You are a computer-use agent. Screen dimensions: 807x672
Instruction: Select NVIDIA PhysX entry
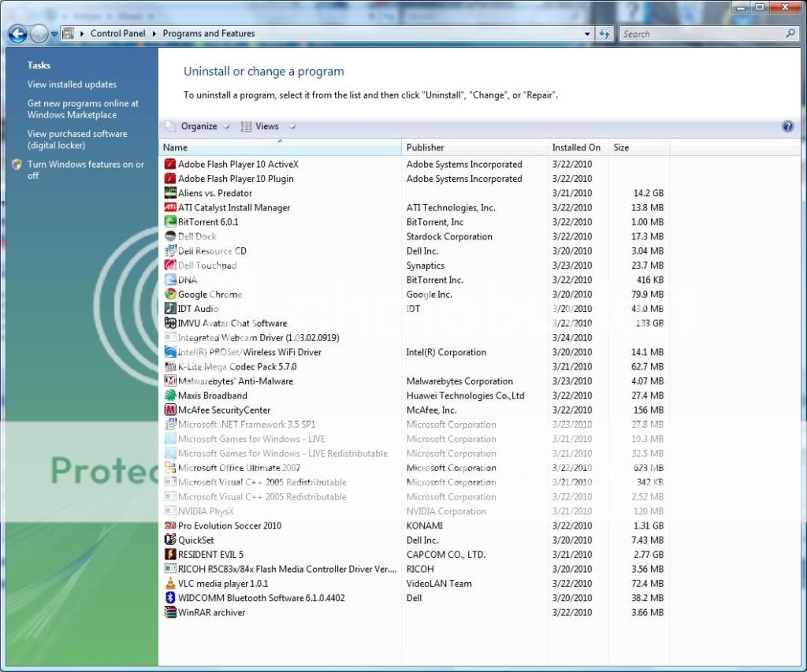(415, 511)
